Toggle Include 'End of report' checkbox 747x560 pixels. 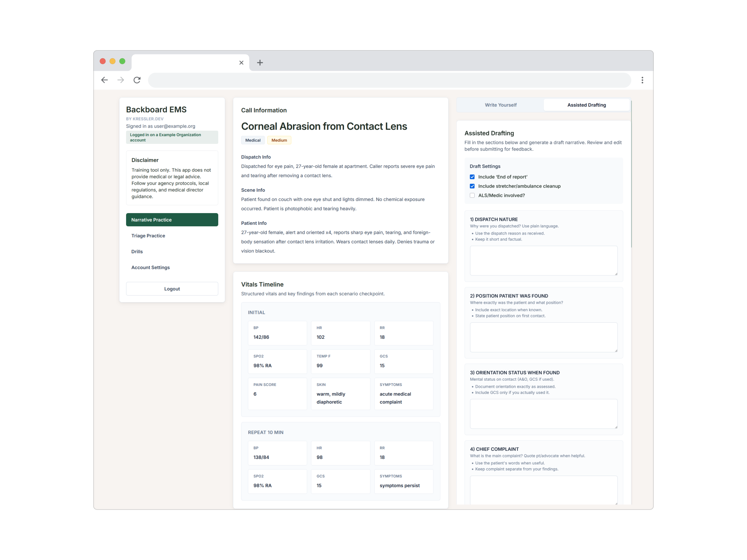point(472,177)
